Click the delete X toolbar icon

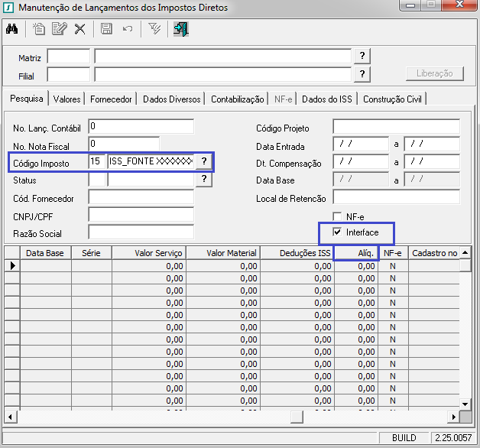pos(79,29)
